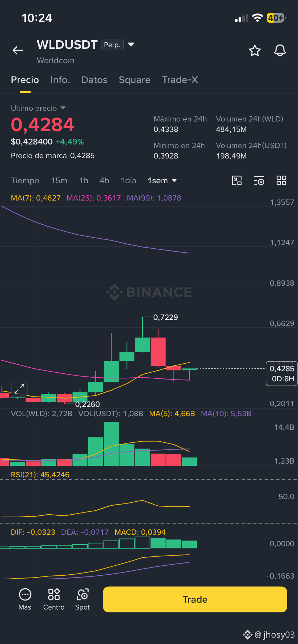Tap the tallest green volume bar
This screenshot has height=644, width=298.
point(111,444)
